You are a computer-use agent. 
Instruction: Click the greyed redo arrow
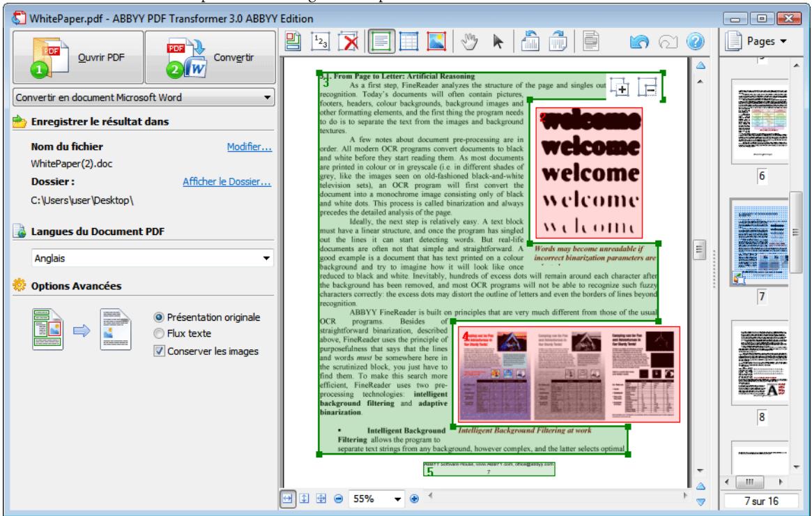click(668, 41)
